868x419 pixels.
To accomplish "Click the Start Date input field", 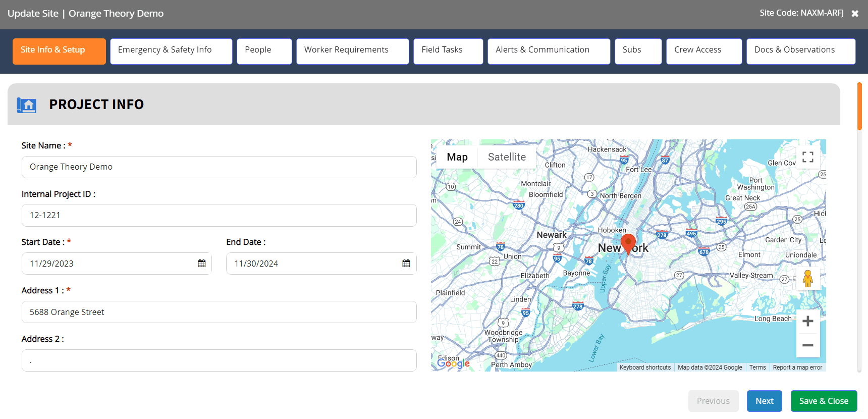I will pos(117,264).
